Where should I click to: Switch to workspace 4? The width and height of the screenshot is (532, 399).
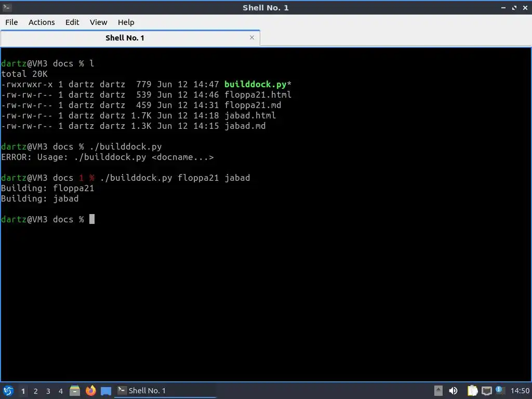61,391
